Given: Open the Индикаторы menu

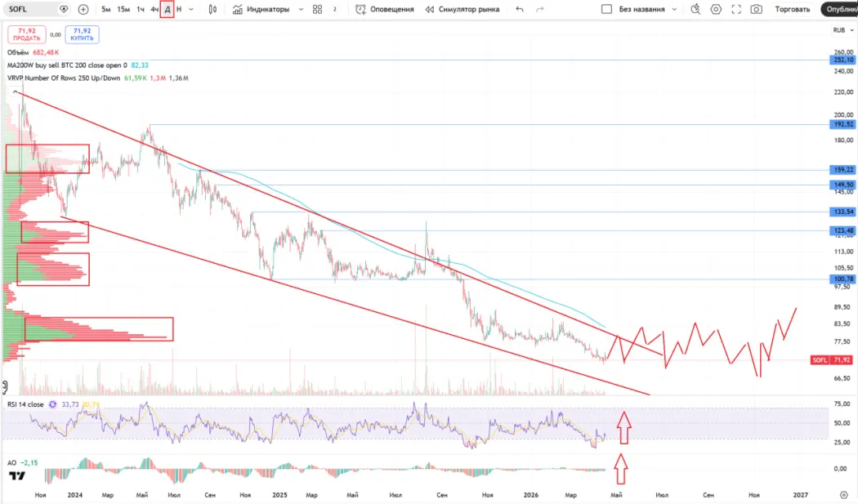Looking at the screenshot, I should 262,10.
